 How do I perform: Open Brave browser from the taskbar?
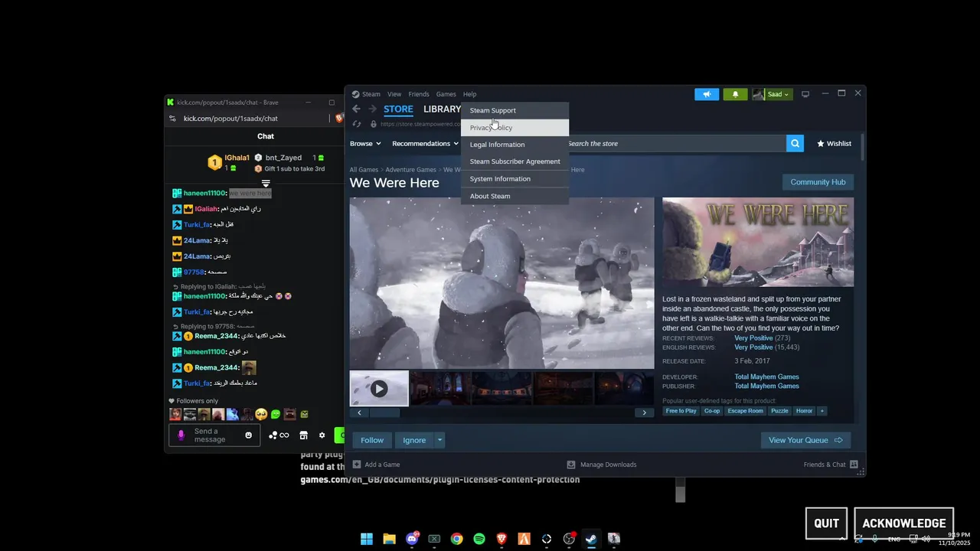coord(501,539)
